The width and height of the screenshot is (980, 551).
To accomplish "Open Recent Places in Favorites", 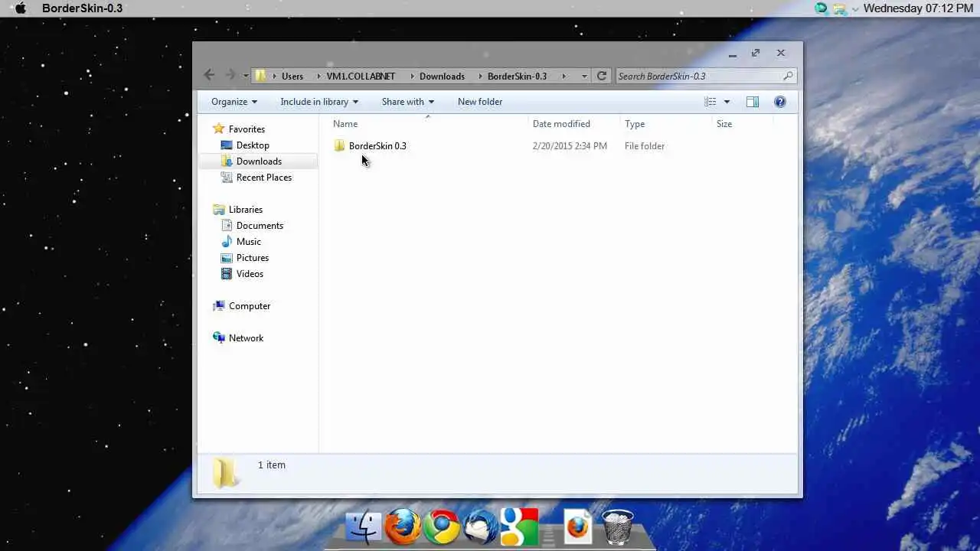I will [x=264, y=178].
